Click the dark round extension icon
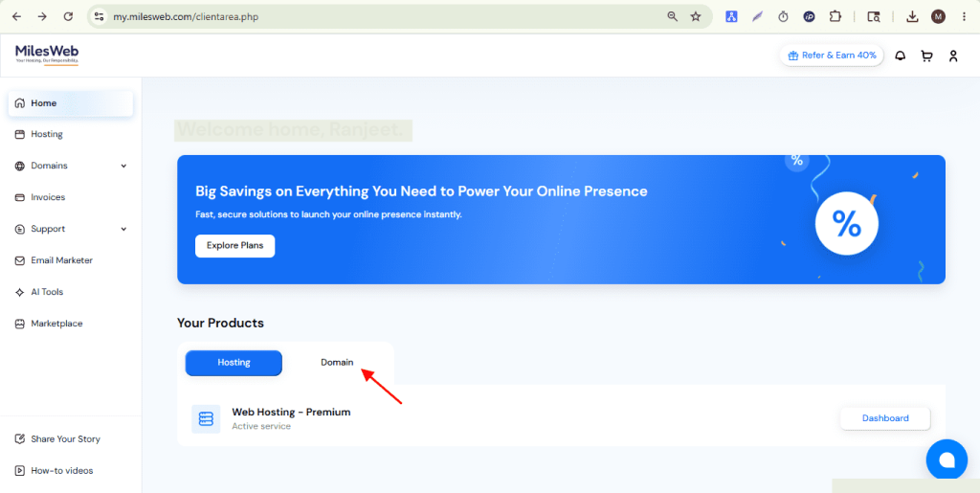Viewport: 980px width, 493px height. [x=810, y=17]
